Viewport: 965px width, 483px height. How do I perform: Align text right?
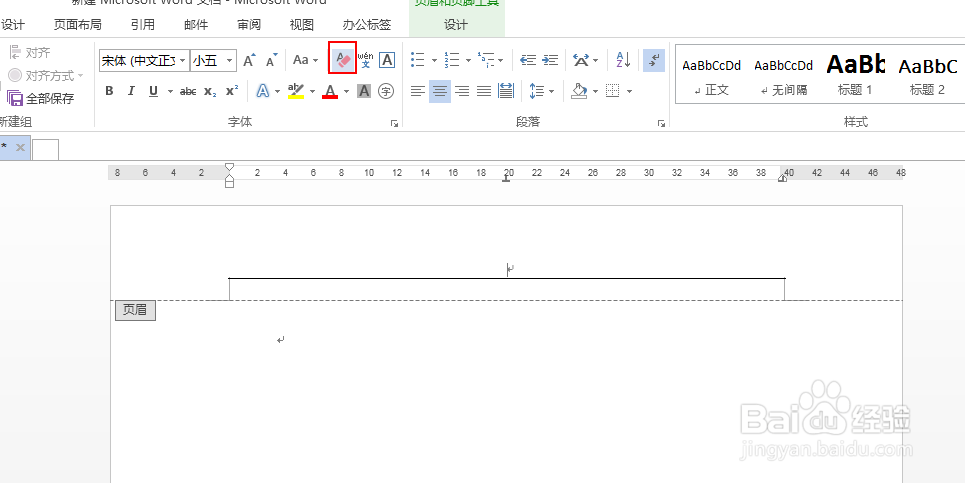(x=462, y=91)
